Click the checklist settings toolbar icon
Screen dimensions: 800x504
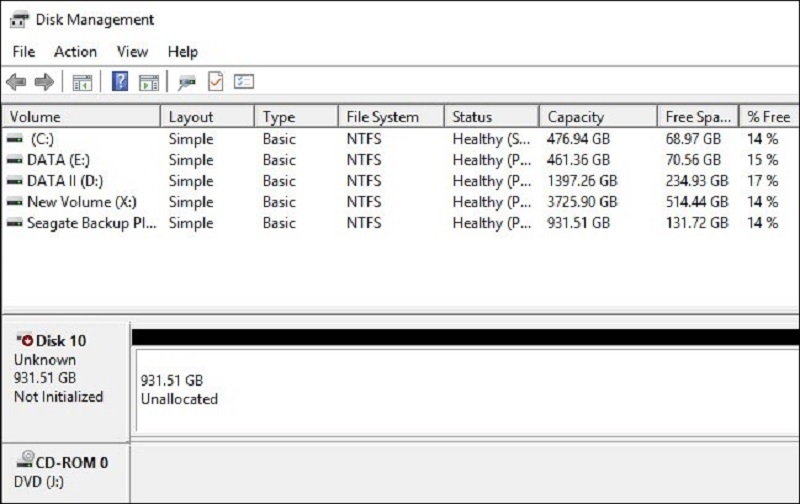pyautogui.click(x=244, y=82)
